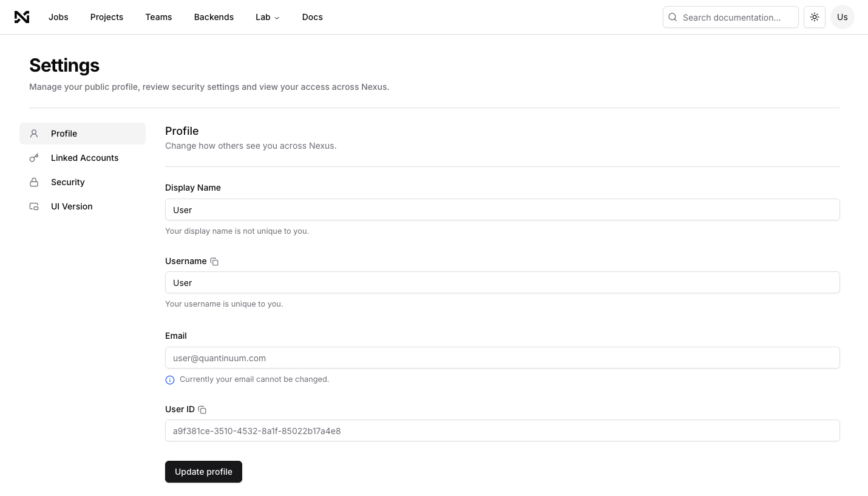Select the Profile person icon in sidebar

coord(33,134)
